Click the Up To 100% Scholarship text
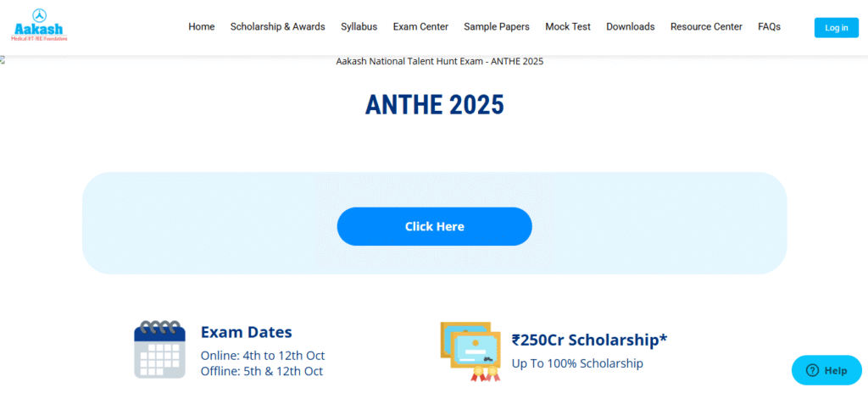The height and width of the screenshot is (393, 868). [x=577, y=363]
